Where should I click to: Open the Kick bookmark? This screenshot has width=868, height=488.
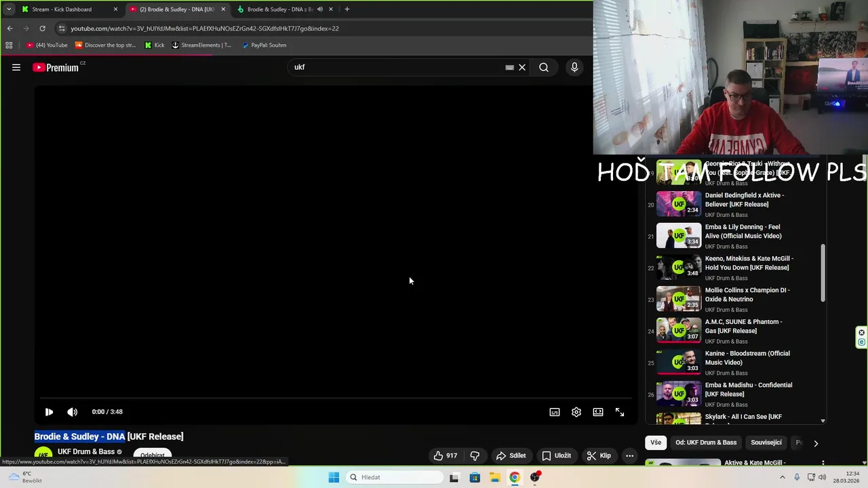click(155, 45)
